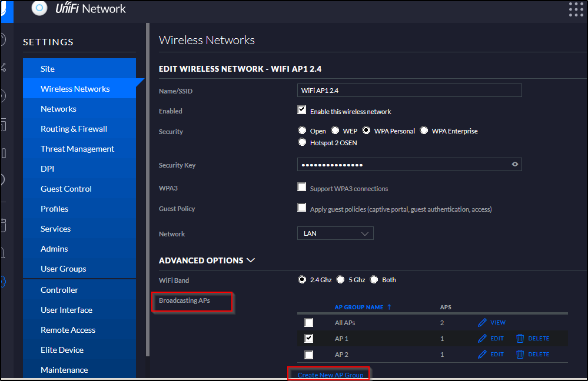Click the APS column header
The height and width of the screenshot is (381, 588).
[x=446, y=307]
